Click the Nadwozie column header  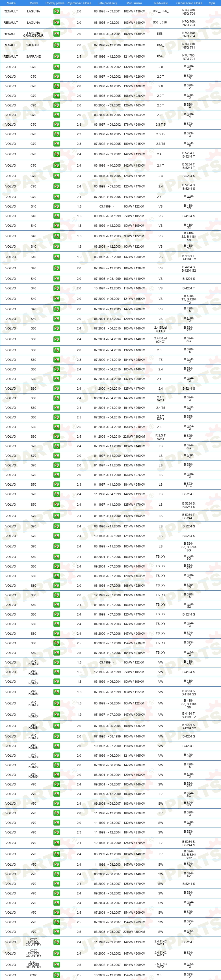pyautogui.click(x=161, y=3)
